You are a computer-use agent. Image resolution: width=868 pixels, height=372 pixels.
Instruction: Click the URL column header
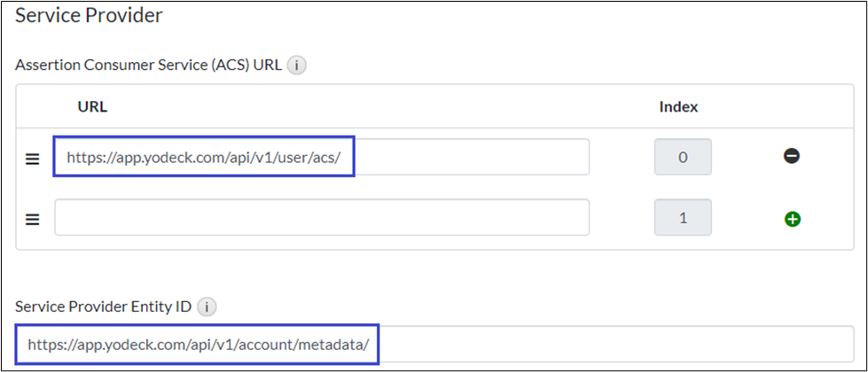click(x=92, y=106)
